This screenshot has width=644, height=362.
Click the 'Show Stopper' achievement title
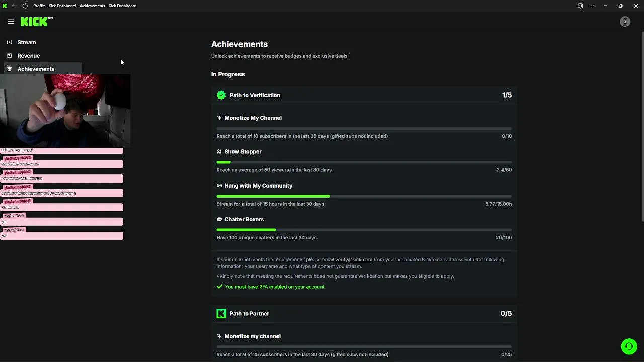(243, 152)
